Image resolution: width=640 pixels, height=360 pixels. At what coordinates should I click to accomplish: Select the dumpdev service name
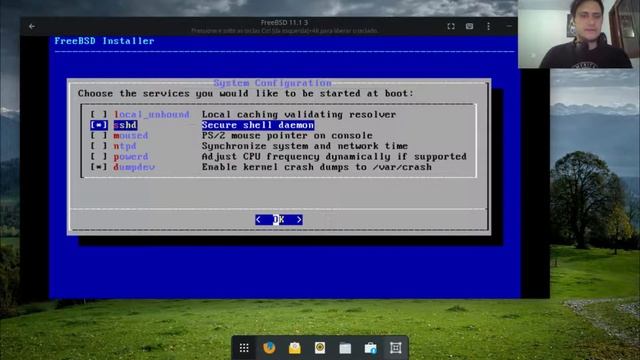(134, 167)
